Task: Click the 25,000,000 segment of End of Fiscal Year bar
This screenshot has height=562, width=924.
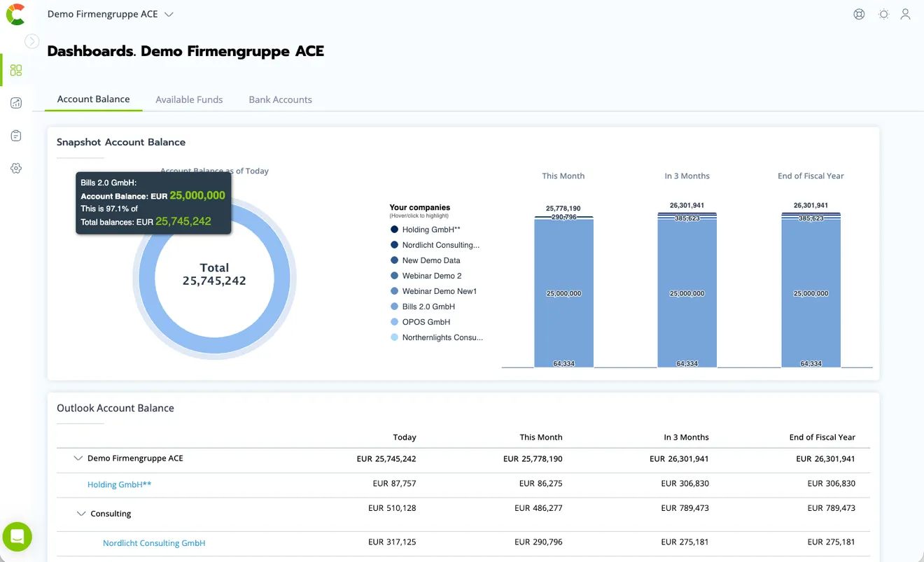Action: [x=811, y=293]
